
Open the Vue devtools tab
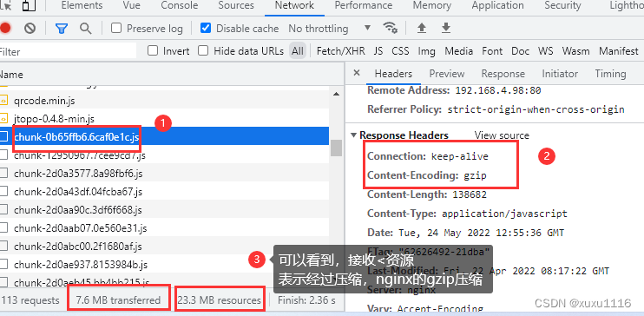coord(131,6)
